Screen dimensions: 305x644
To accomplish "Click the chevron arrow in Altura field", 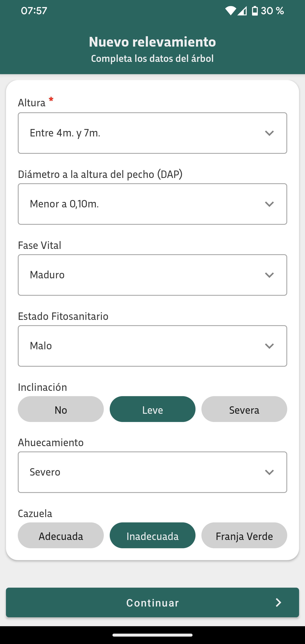I will [x=269, y=133].
